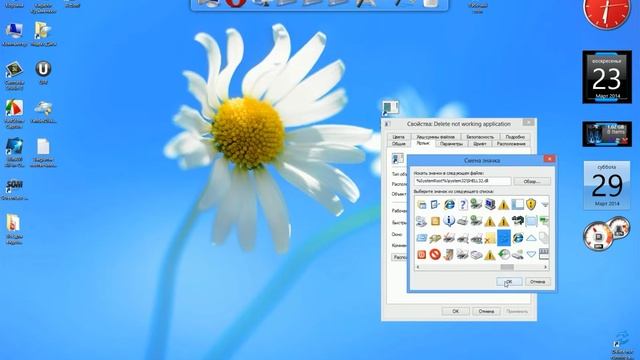The width and height of the screenshot is (640, 360).
Task: Choose the brown document icon near prohibited sign
Action: point(449,254)
